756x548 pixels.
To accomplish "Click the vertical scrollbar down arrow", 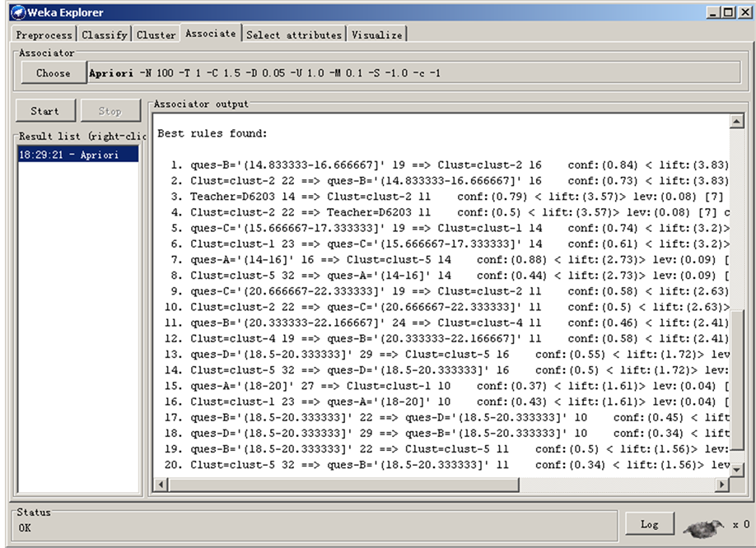I will point(736,471).
